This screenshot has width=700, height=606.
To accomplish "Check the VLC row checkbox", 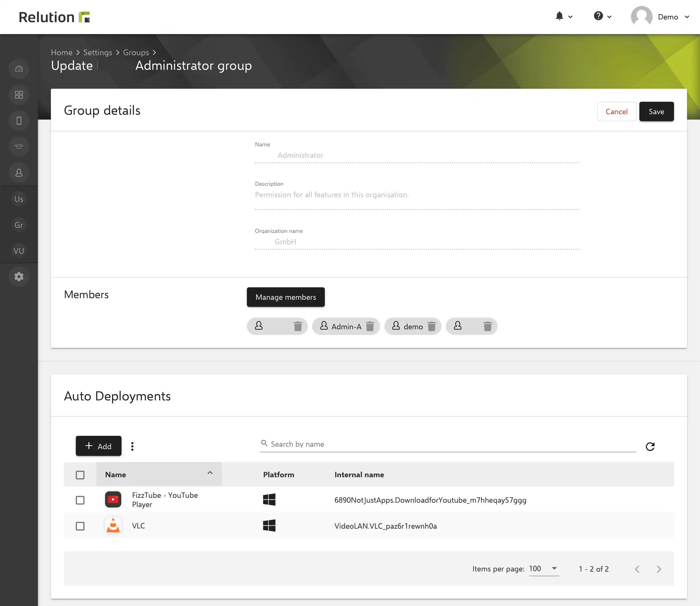I will point(80,526).
